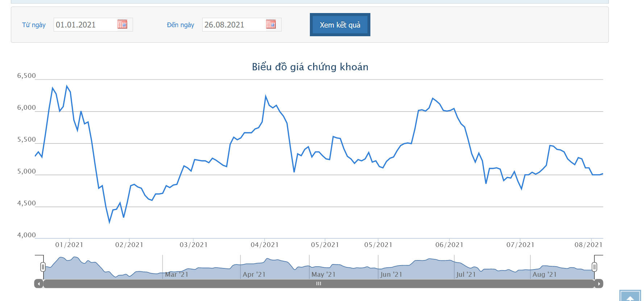Click the right range handle of the navigator
Screen dimensions: 644x301
tap(594, 267)
